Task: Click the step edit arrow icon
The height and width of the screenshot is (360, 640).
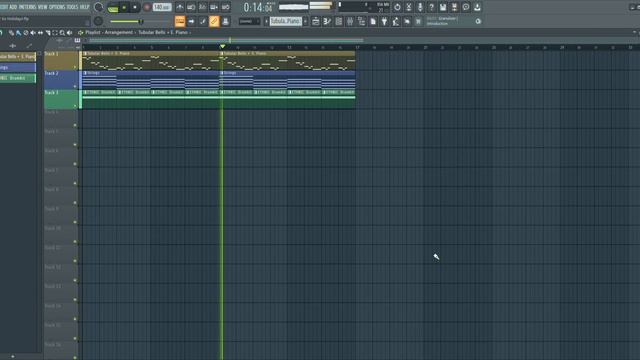Action: point(191,21)
